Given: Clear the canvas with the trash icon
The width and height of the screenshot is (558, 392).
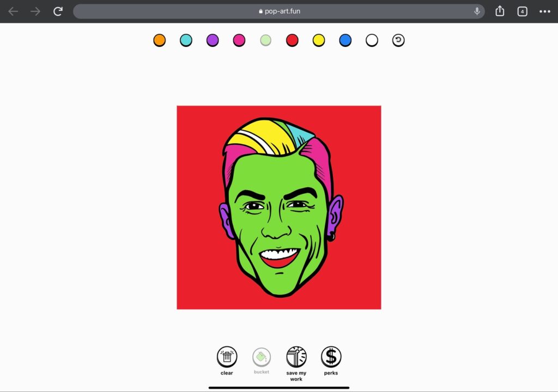Looking at the screenshot, I should point(227,357).
